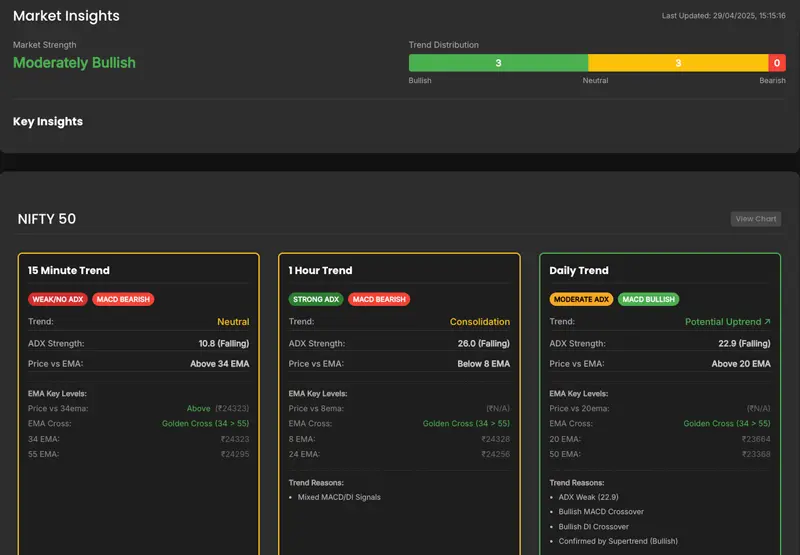800x555 pixels.
Task: Click the Above 34 EMA value
Action: pyautogui.click(x=220, y=364)
